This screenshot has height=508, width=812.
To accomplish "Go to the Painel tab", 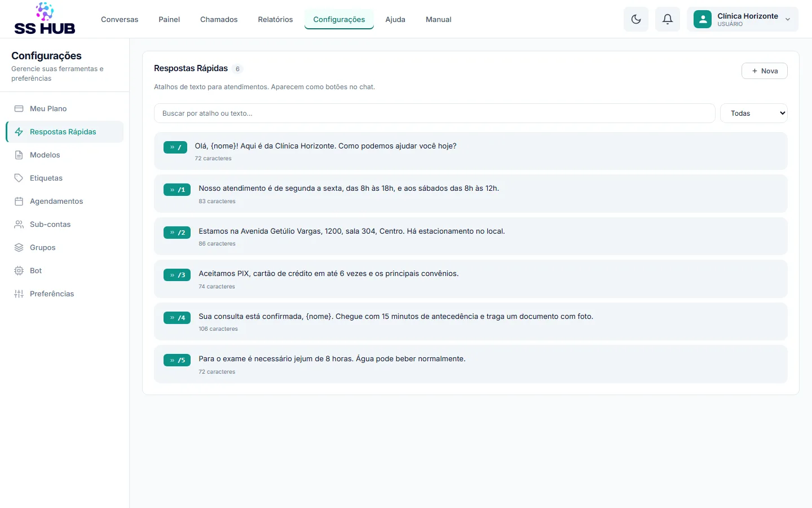I will click(169, 19).
